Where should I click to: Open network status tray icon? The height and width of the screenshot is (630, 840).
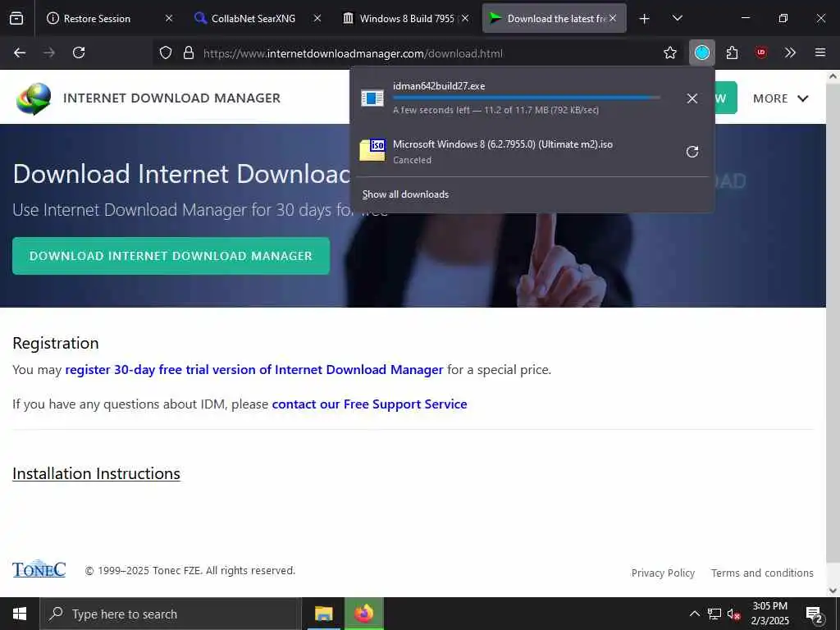714,614
